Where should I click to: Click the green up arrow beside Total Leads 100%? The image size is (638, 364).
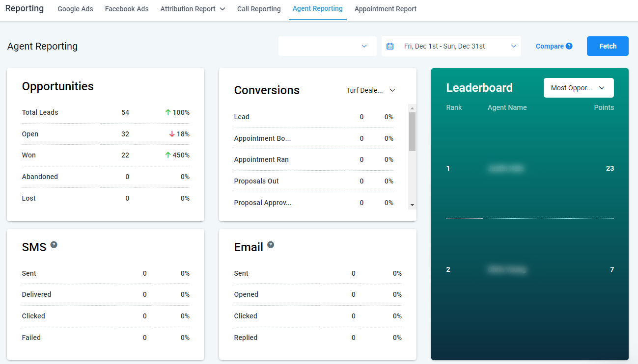(x=168, y=112)
